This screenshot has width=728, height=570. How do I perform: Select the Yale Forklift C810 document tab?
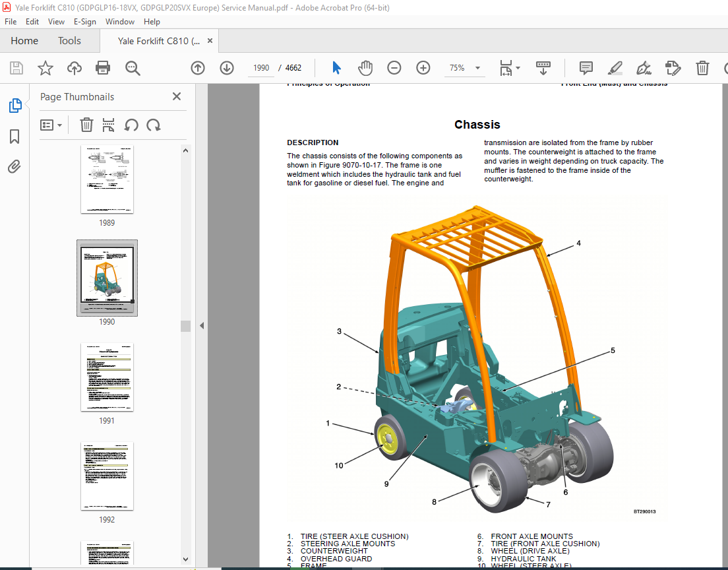coord(158,41)
